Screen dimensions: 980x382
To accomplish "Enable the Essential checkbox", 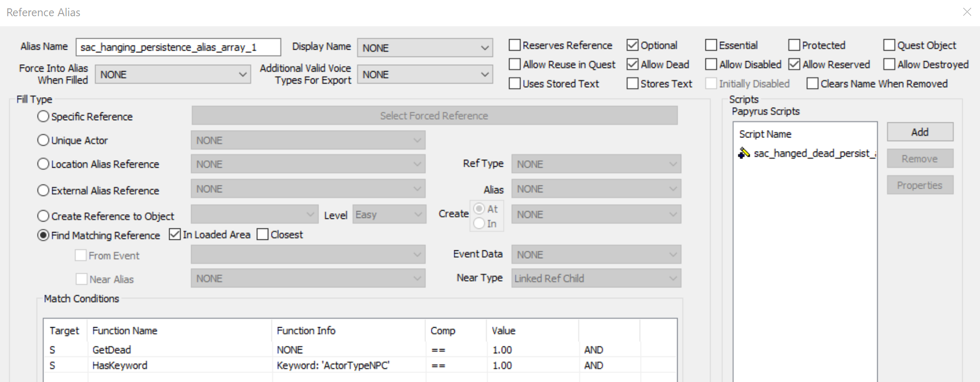I will [x=711, y=45].
